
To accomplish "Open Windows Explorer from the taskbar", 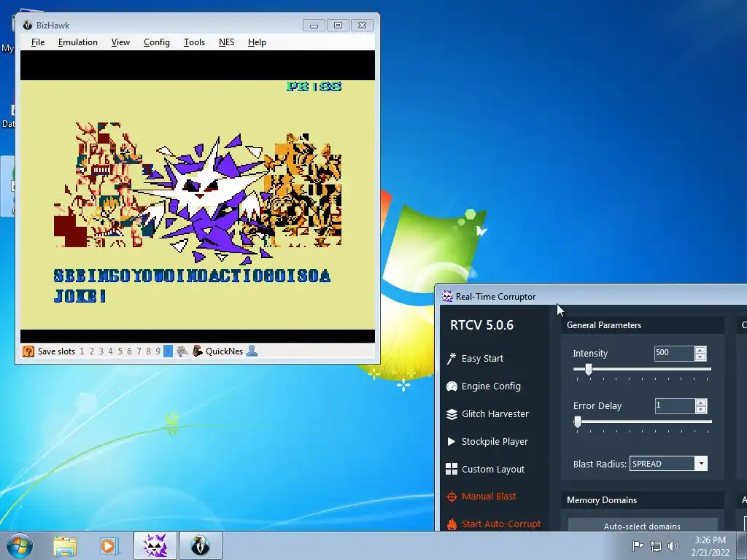I will coord(65,545).
